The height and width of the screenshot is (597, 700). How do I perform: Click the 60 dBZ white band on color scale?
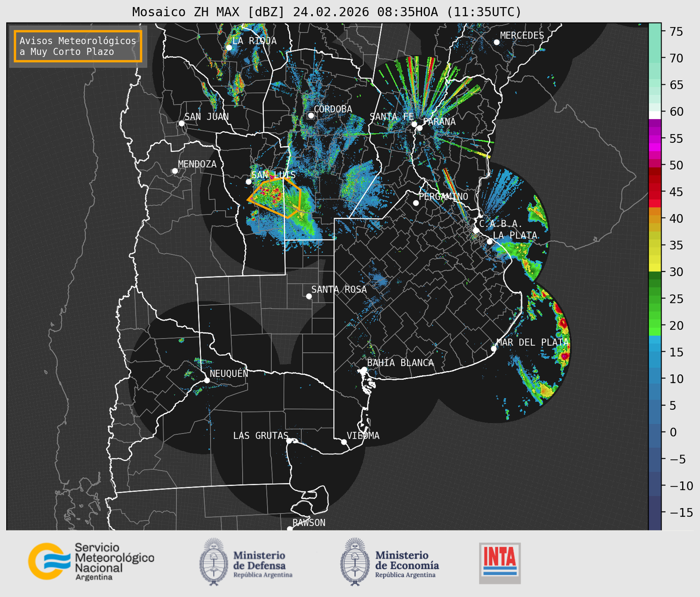pos(654,114)
